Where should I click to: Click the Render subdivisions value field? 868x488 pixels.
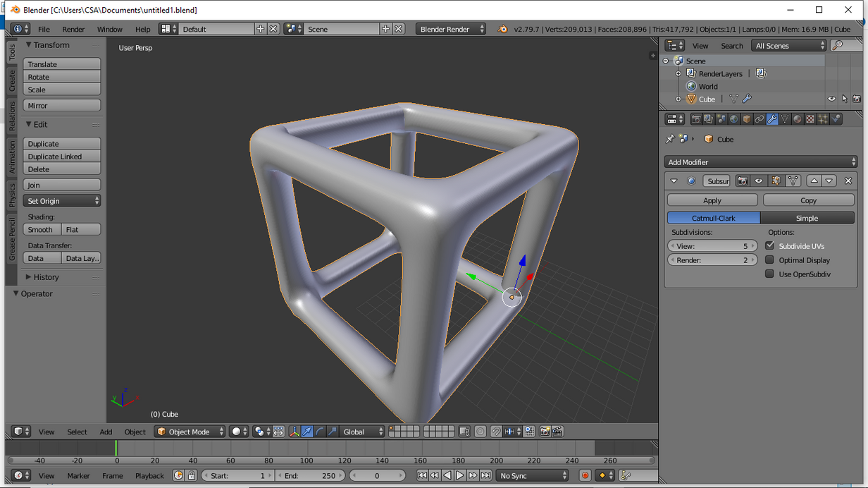(712, 260)
